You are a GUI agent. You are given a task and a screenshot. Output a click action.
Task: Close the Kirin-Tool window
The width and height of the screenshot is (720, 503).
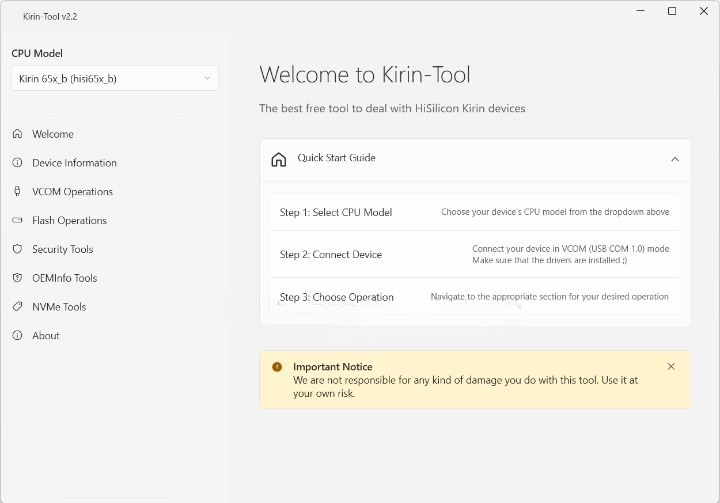(703, 11)
